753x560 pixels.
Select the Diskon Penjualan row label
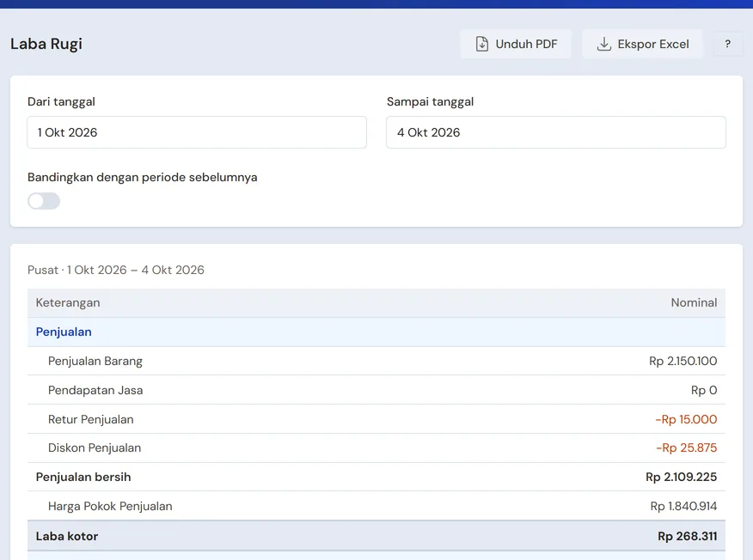[x=95, y=447]
